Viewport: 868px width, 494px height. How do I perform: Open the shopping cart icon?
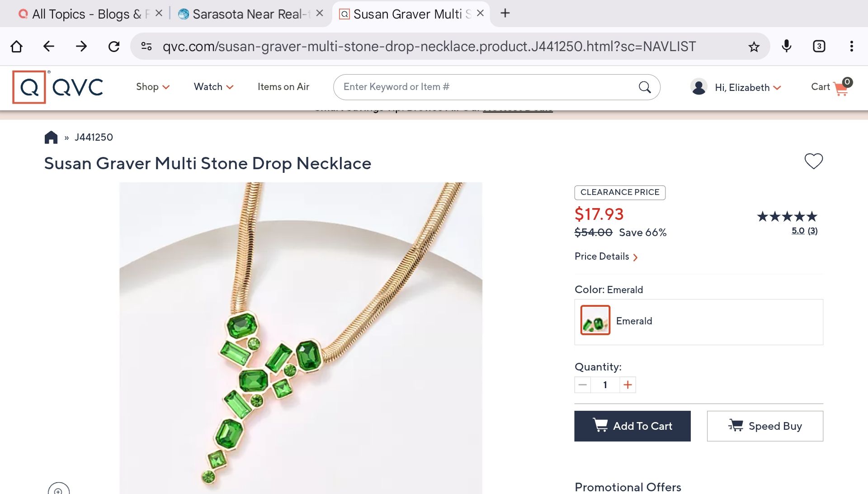[841, 87]
